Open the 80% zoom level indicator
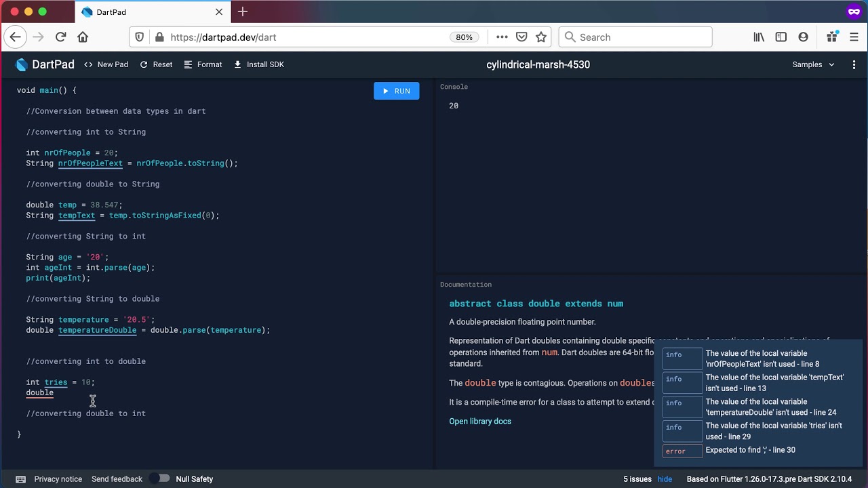 (464, 37)
